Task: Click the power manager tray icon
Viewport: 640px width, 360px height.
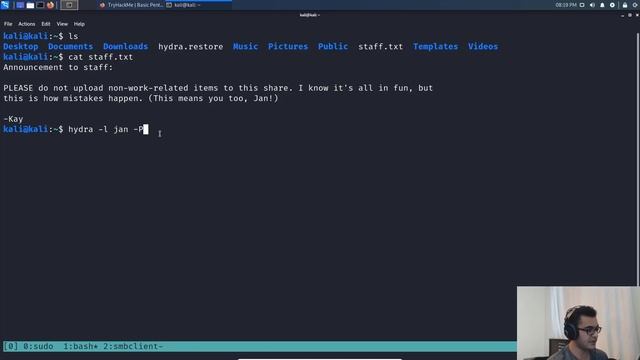Action: [x=612, y=5]
